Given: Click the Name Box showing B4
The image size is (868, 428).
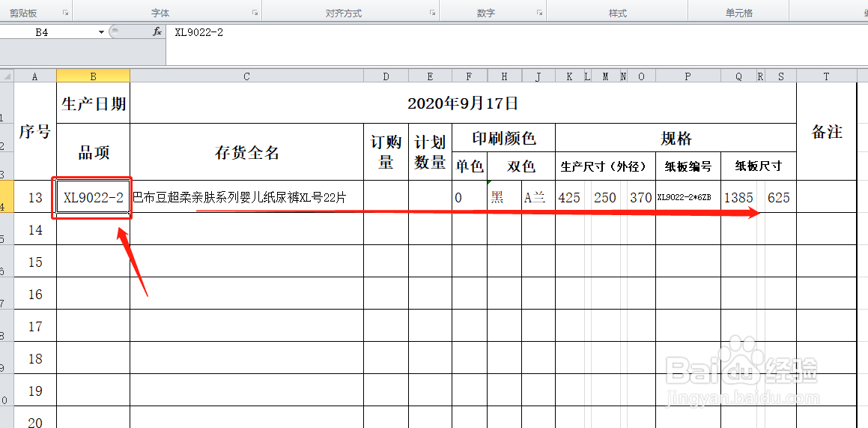Looking at the screenshot, I should 49,32.
